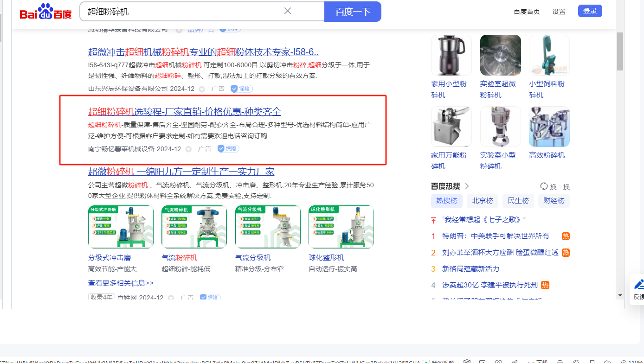Open the 反馈 feedback pencil icon
The height and width of the screenshot is (363, 644).
(639, 284)
